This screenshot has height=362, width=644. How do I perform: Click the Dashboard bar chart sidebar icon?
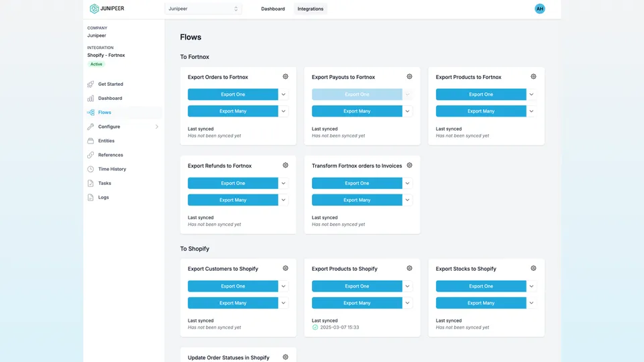[x=91, y=98]
